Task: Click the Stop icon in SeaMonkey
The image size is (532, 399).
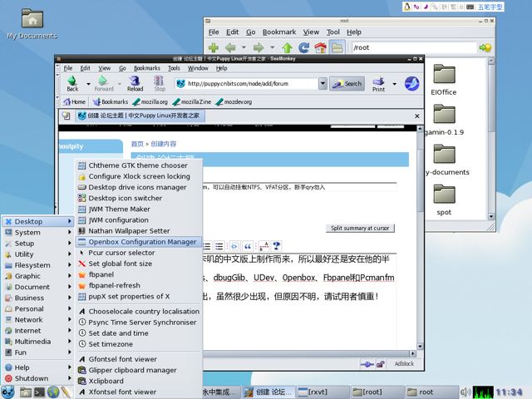Action: [x=160, y=83]
